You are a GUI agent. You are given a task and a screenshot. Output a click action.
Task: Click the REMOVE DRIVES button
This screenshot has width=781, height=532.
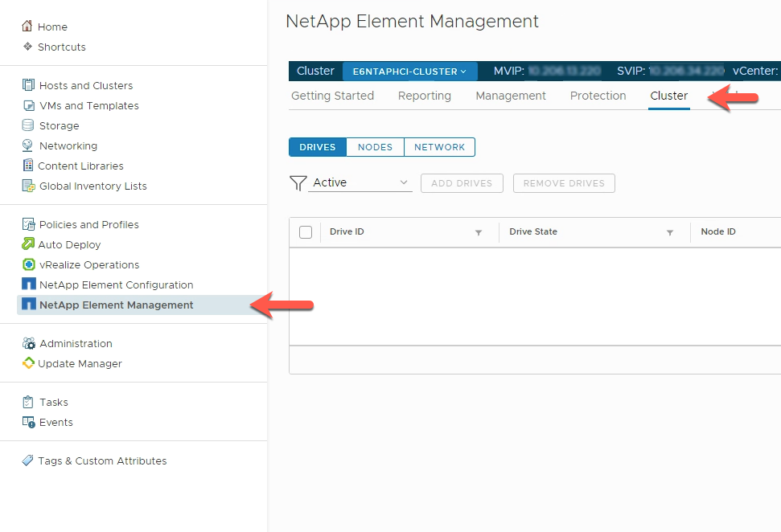pyautogui.click(x=564, y=183)
